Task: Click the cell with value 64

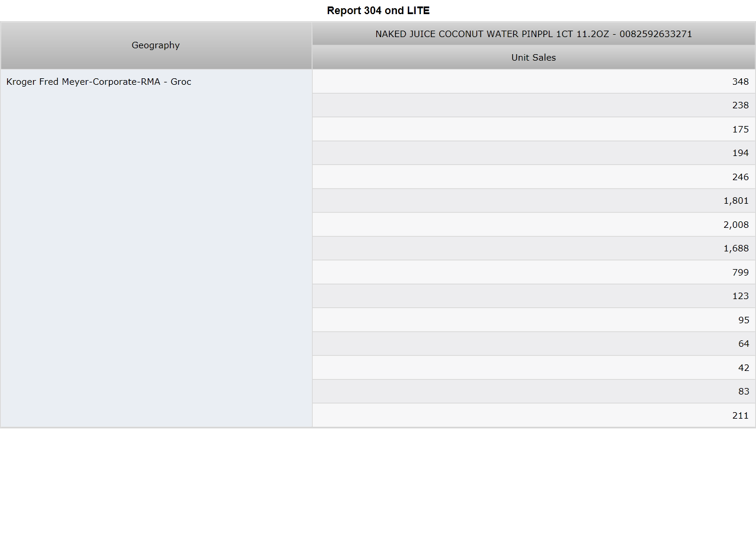Action: (x=533, y=344)
